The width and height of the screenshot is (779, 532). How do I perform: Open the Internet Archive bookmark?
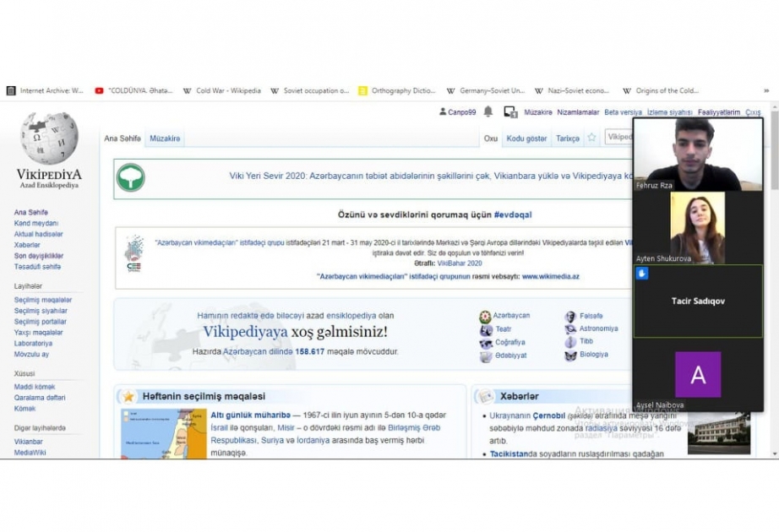click(46, 91)
